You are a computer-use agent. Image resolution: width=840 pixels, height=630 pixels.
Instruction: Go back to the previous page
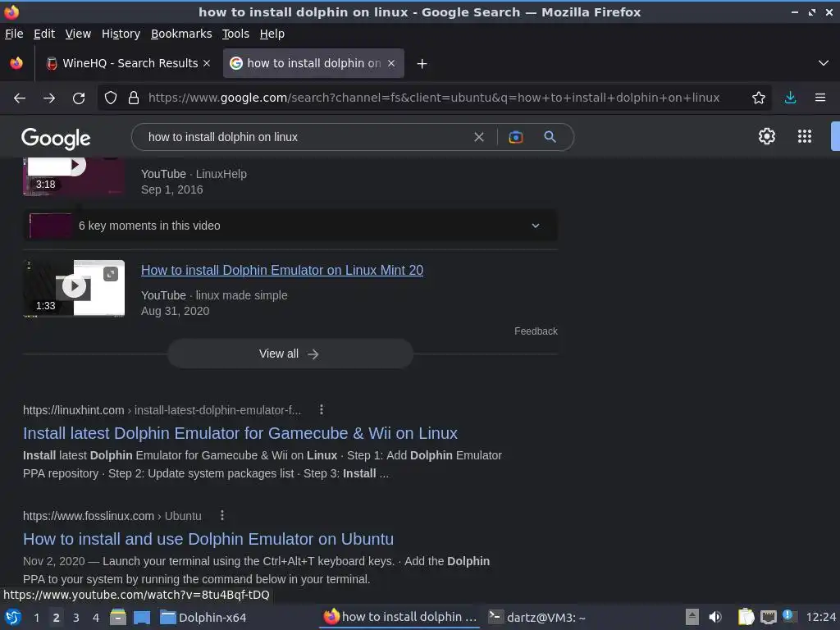pos(20,98)
